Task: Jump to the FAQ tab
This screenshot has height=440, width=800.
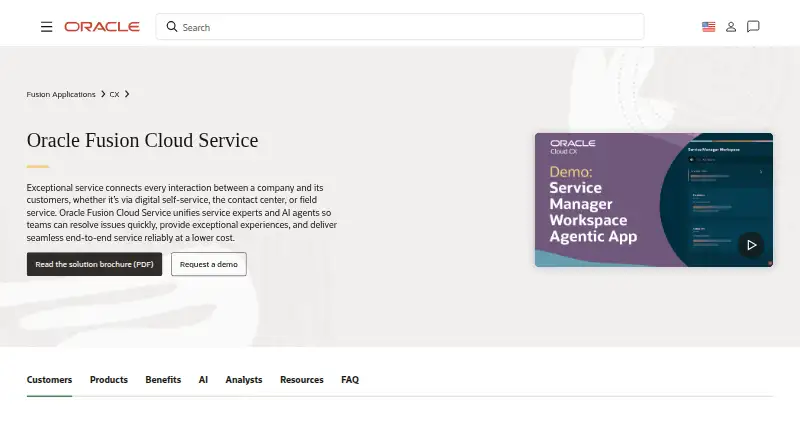Action: pyautogui.click(x=350, y=380)
